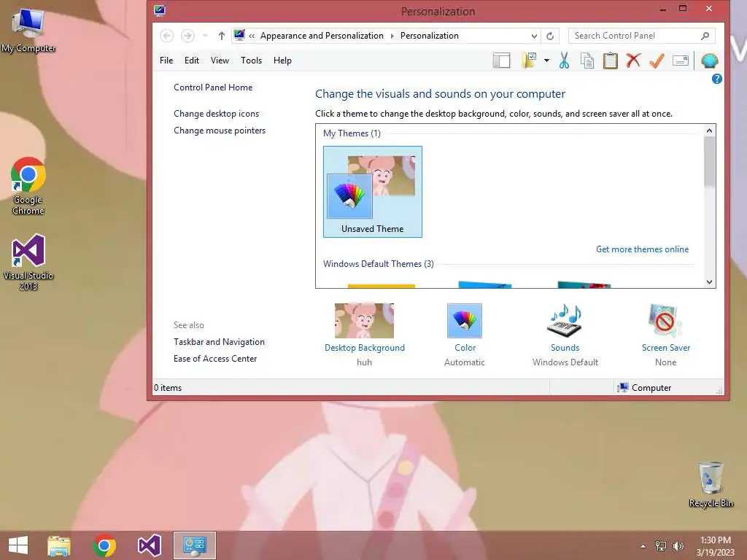This screenshot has width=747, height=560.
Task: Click the Cut scissors icon
Action: [x=564, y=61]
